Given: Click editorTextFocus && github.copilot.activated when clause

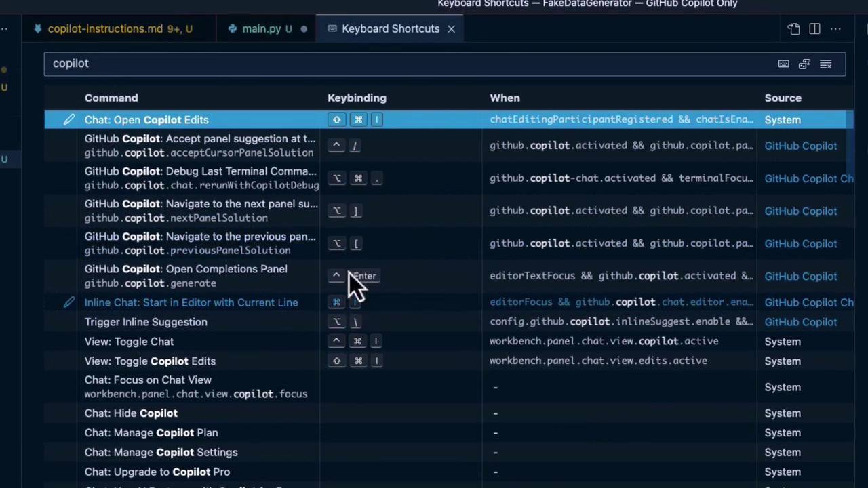Looking at the screenshot, I should click(x=621, y=276).
